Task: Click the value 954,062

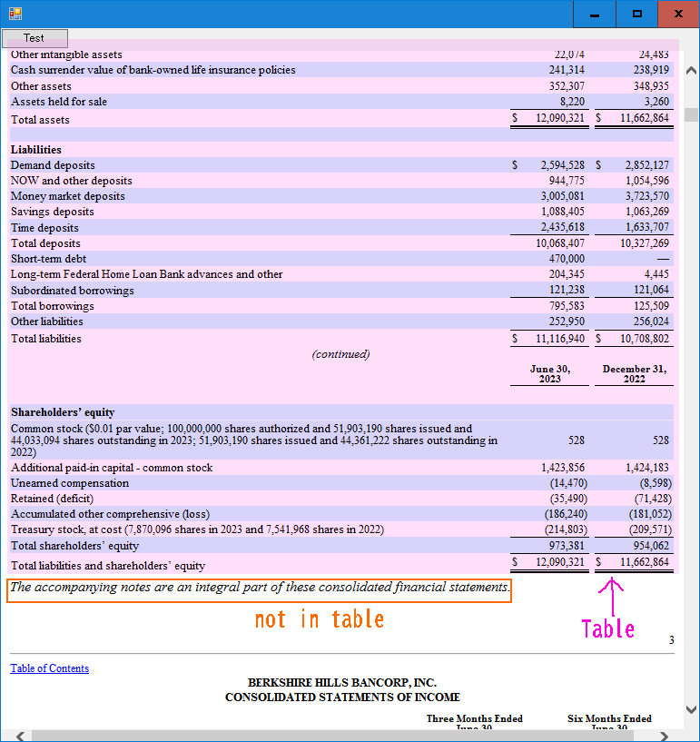Action: 651,546
